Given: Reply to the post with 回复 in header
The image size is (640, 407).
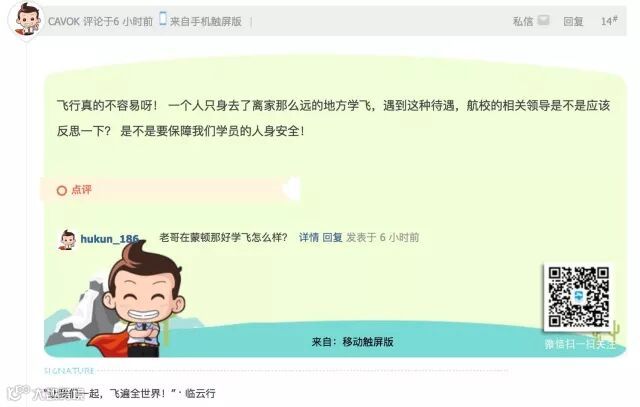Looking at the screenshot, I should tap(573, 21).
